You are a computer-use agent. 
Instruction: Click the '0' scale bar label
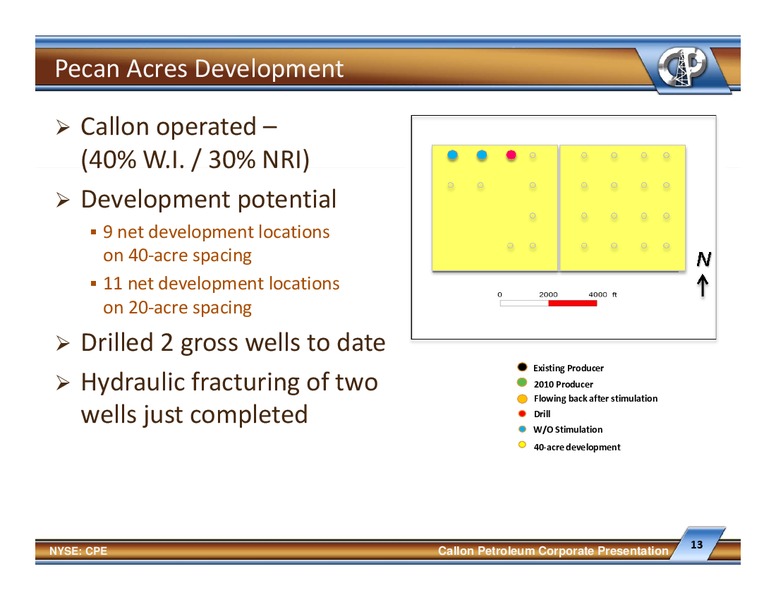point(500,295)
